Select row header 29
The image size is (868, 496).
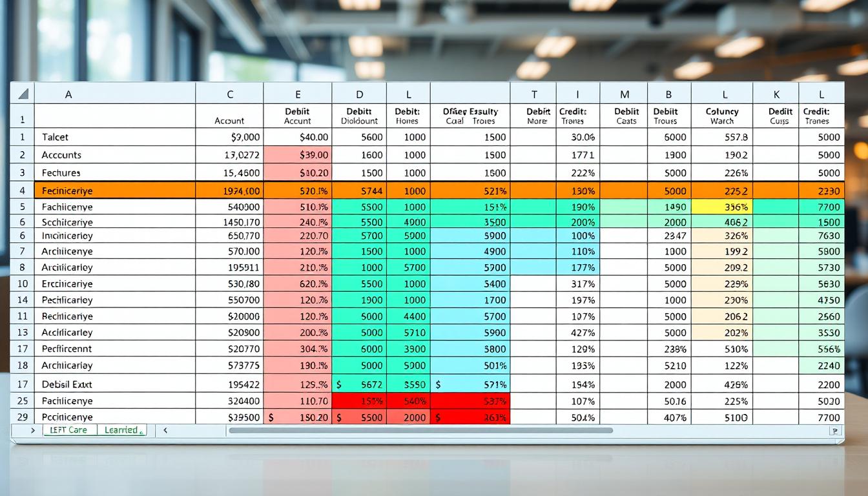(23, 417)
